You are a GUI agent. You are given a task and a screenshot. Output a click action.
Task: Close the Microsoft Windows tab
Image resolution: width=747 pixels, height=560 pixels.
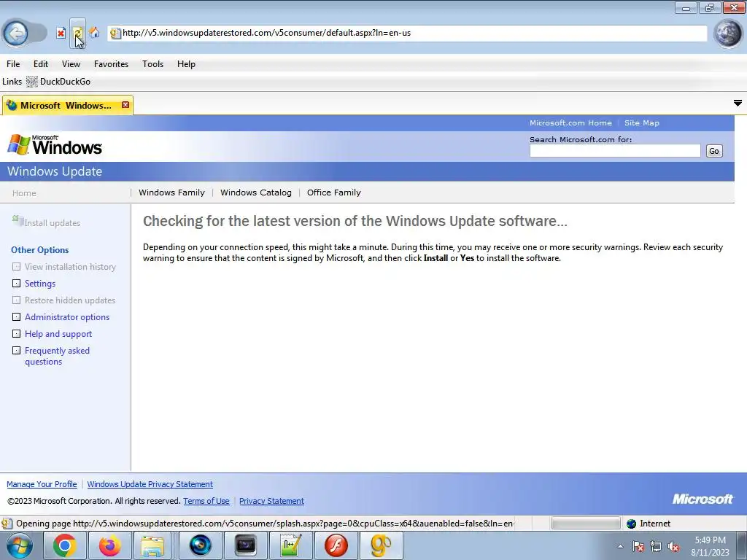click(x=125, y=105)
